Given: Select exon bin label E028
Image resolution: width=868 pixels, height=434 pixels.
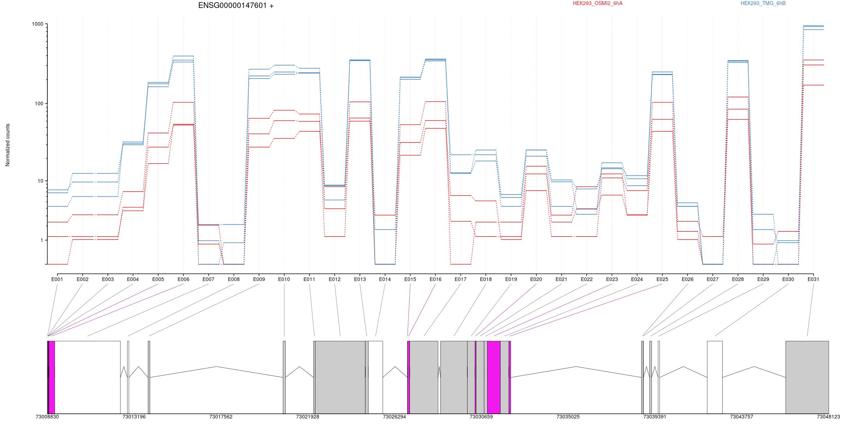Looking at the screenshot, I should (x=738, y=279).
